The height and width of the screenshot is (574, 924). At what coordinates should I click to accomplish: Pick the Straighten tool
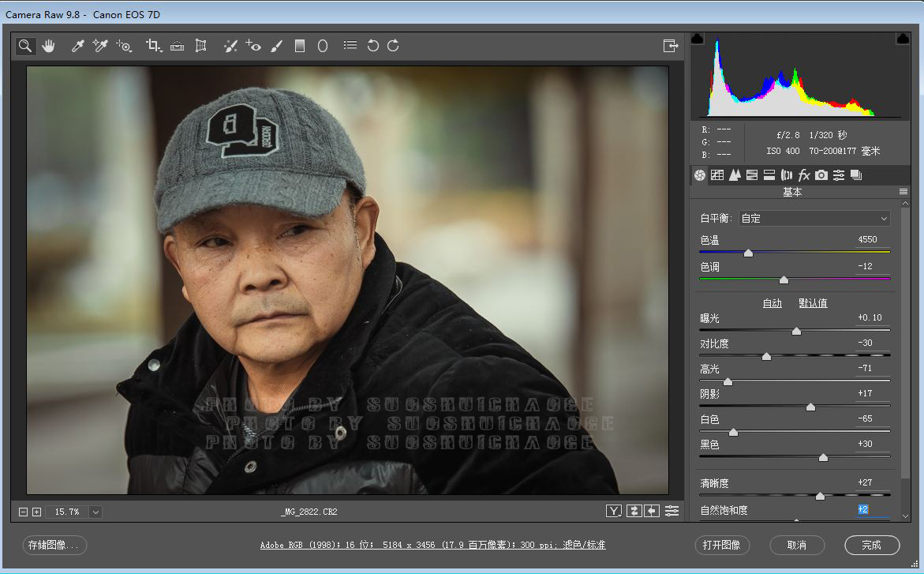click(x=177, y=46)
